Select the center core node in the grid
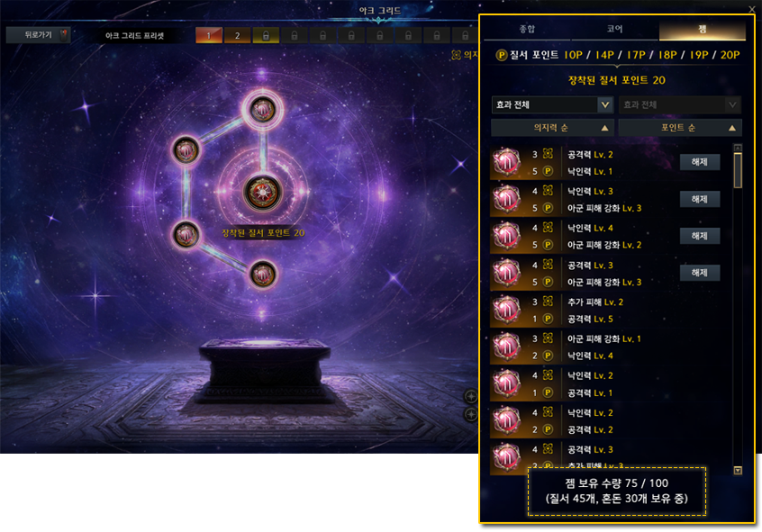 [262, 193]
